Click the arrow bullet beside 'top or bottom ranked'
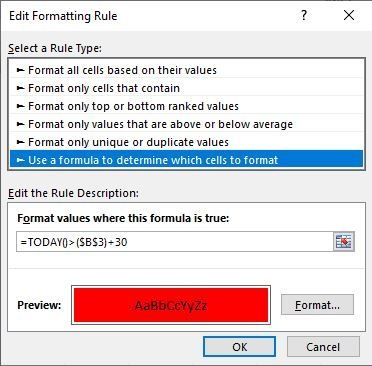 (21, 106)
